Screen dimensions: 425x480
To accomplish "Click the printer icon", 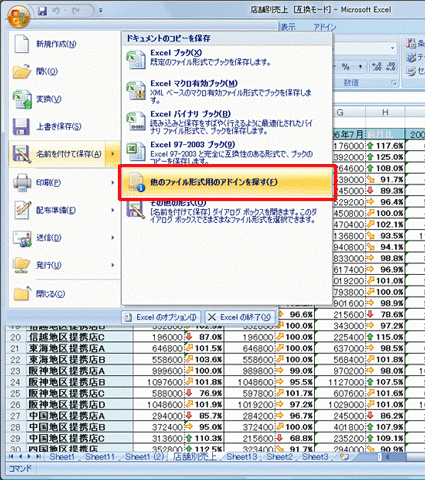I will tap(22, 182).
